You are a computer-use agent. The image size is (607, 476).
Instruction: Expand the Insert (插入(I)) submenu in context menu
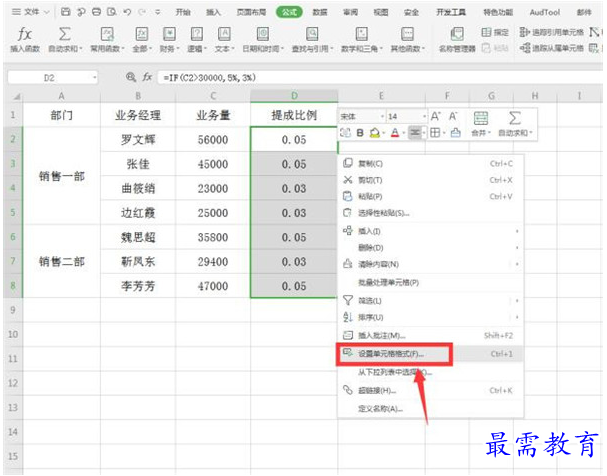430,231
